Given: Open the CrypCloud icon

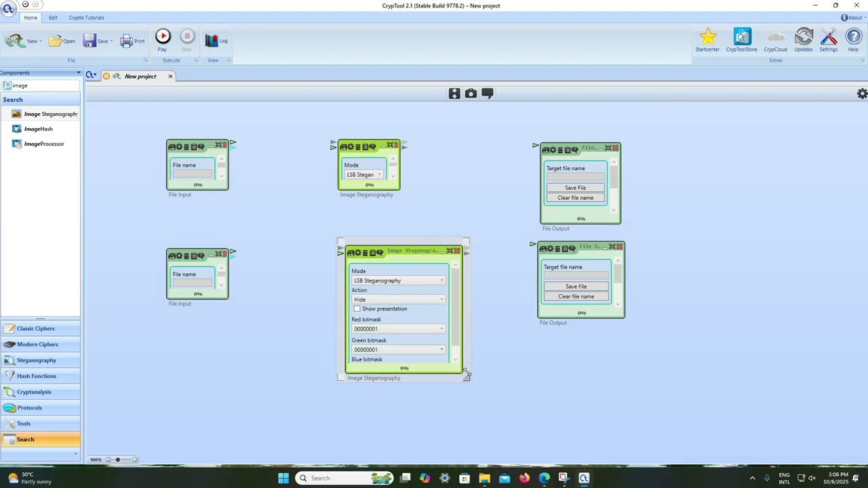Looking at the screenshot, I should pyautogui.click(x=775, y=37).
